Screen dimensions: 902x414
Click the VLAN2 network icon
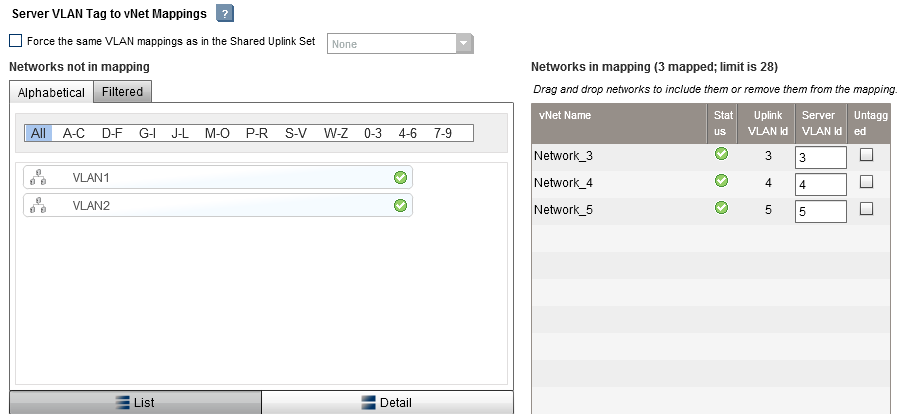pos(38,205)
